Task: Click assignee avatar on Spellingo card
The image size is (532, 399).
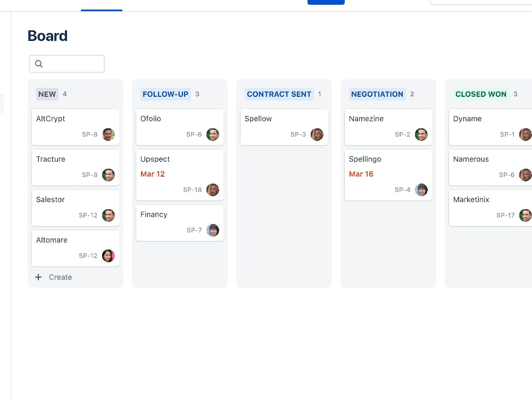Action: tap(421, 190)
